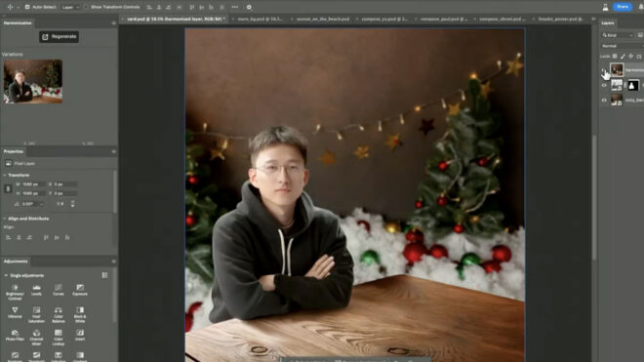Switch to the sunset_on_the_beach.psd document tab
Viewport: 644px width, 362px height.
(x=322, y=19)
